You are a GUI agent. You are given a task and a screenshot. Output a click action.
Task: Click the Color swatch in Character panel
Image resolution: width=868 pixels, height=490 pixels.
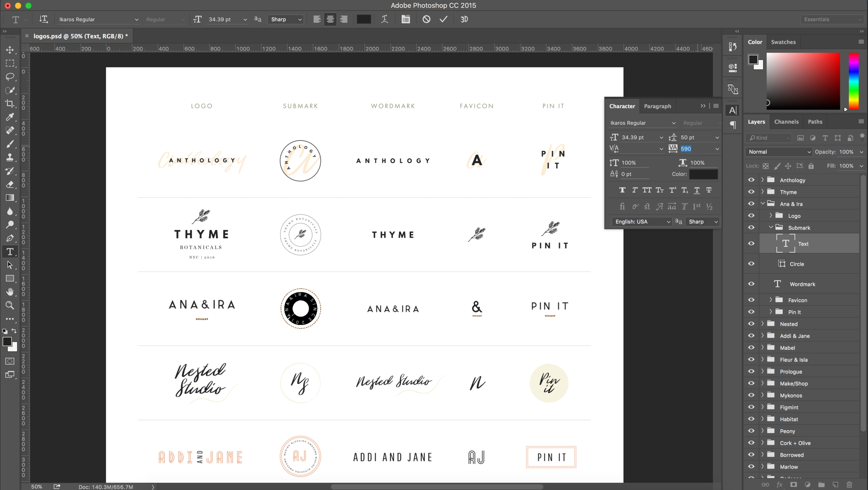click(703, 174)
